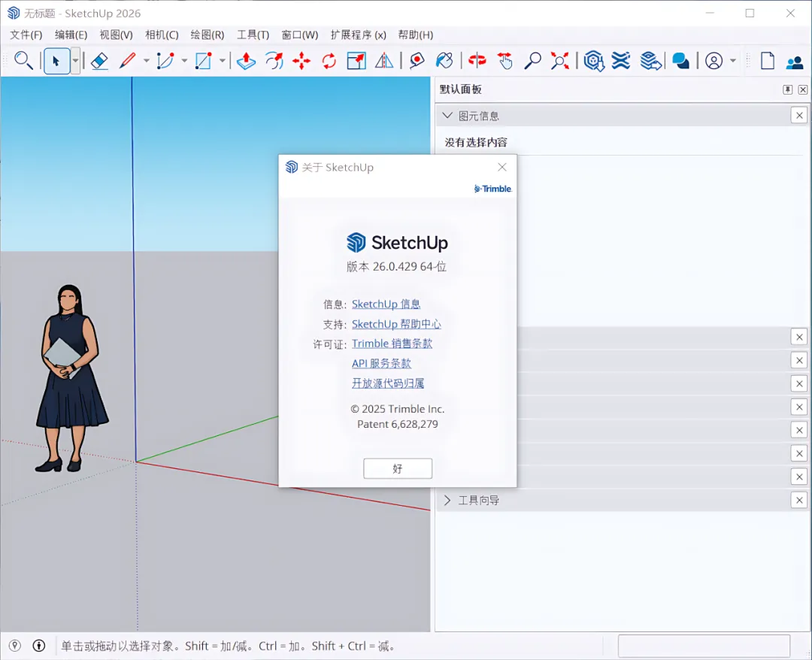Select the Tape Measure tool
The width and height of the screenshot is (812, 660).
click(x=417, y=61)
